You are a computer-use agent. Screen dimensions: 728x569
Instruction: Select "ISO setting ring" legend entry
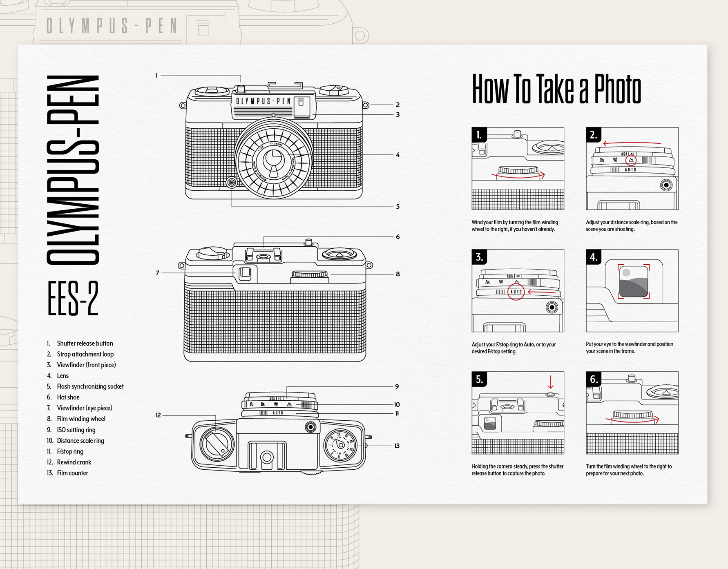pos(76,430)
